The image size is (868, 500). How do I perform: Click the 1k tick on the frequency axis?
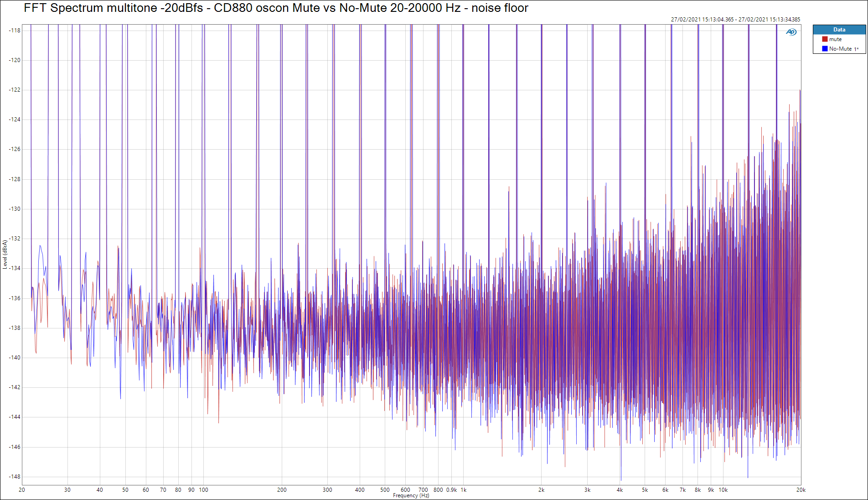463,490
